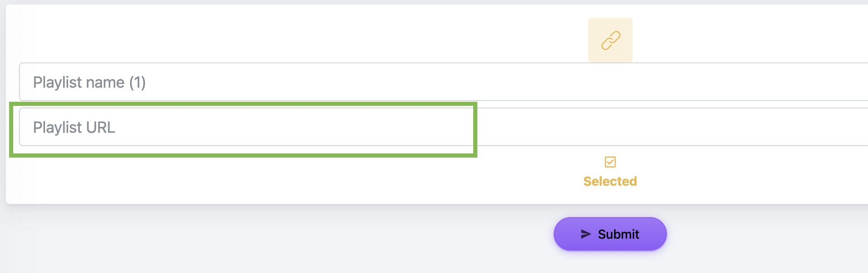Submit the playlist form
The image size is (868, 273).
[610, 234]
